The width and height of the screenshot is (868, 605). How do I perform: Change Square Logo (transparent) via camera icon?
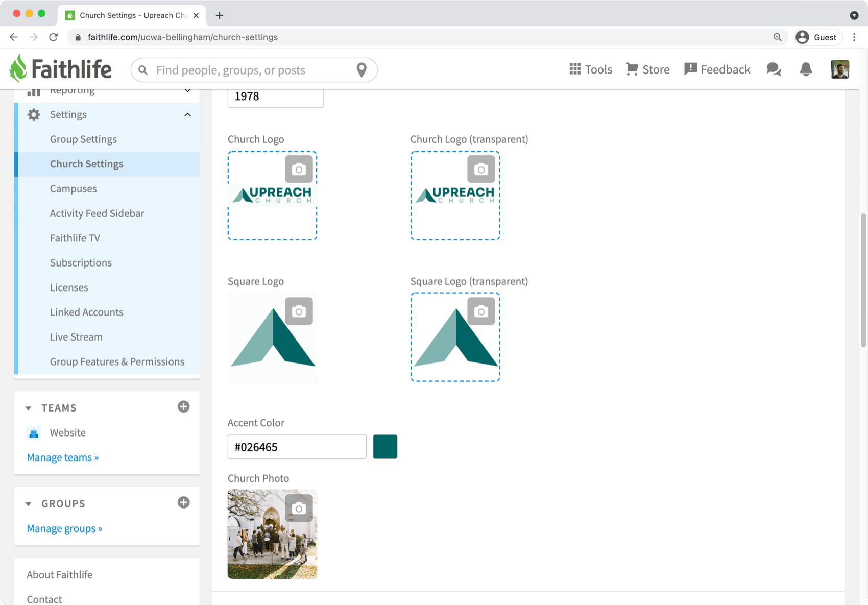pyautogui.click(x=481, y=311)
